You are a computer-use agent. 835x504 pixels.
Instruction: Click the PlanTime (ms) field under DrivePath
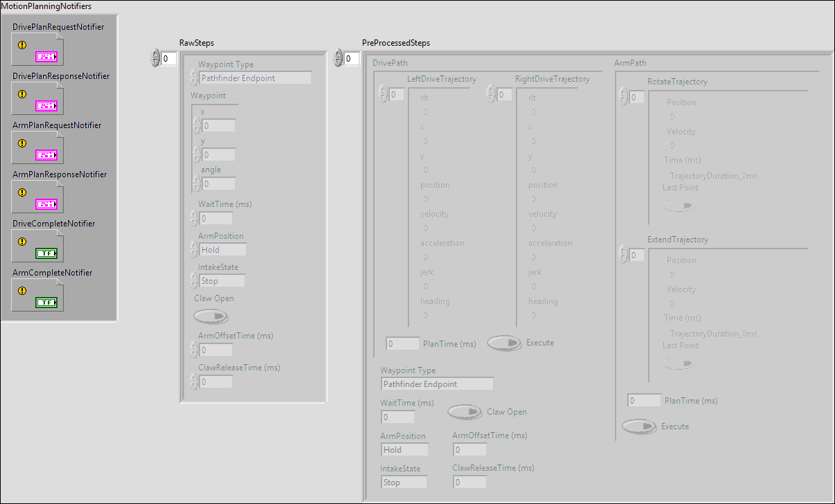(x=402, y=343)
